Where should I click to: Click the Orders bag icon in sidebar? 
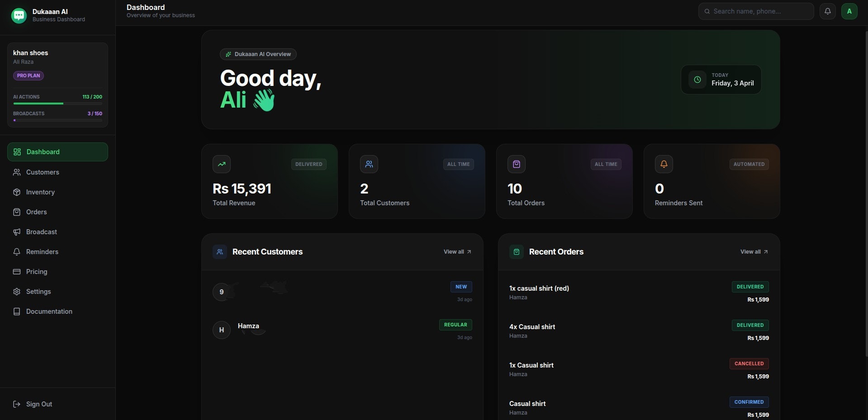tap(17, 212)
